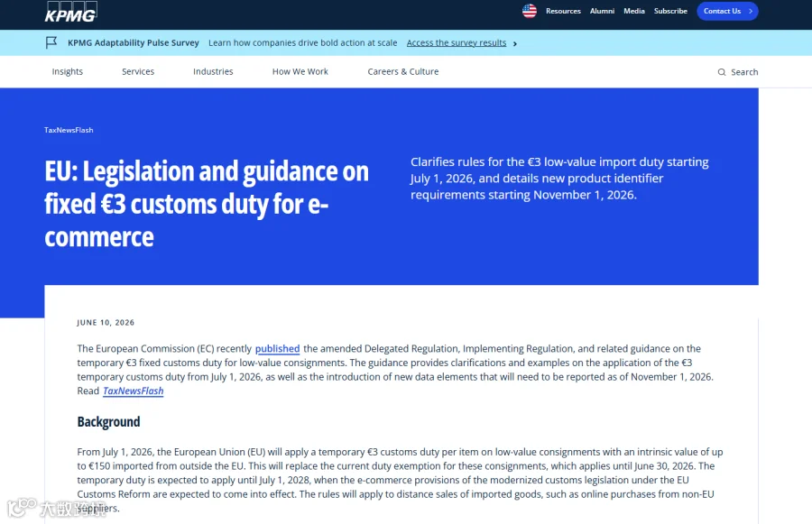Click the blue banner summary 'Clarifies rules' text
812x524 pixels.
tap(559, 179)
